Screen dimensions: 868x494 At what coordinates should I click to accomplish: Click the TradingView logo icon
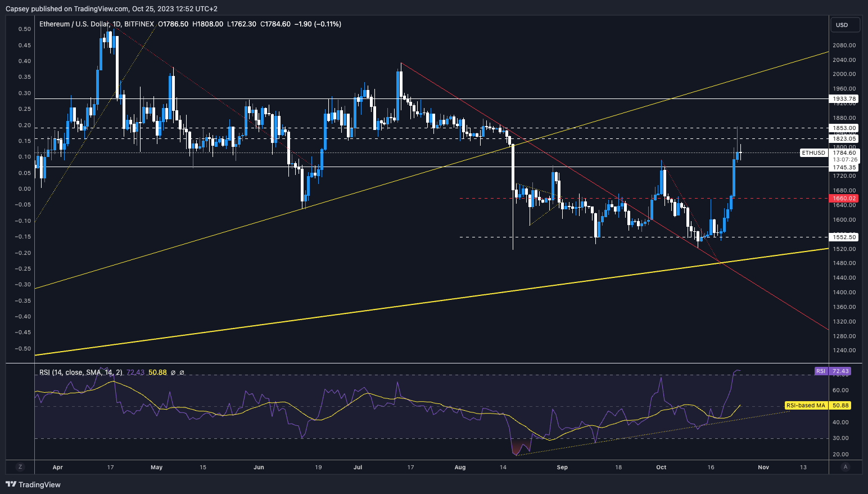tap(11, 484)
